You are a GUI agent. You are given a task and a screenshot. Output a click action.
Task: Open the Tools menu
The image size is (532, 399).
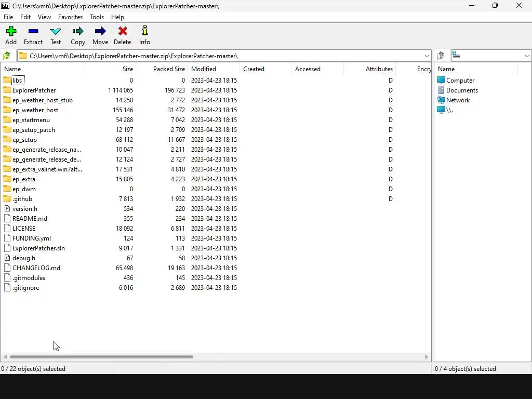click(97, 17)
